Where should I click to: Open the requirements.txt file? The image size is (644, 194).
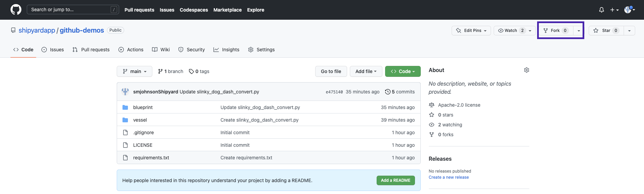coord(151,158)
